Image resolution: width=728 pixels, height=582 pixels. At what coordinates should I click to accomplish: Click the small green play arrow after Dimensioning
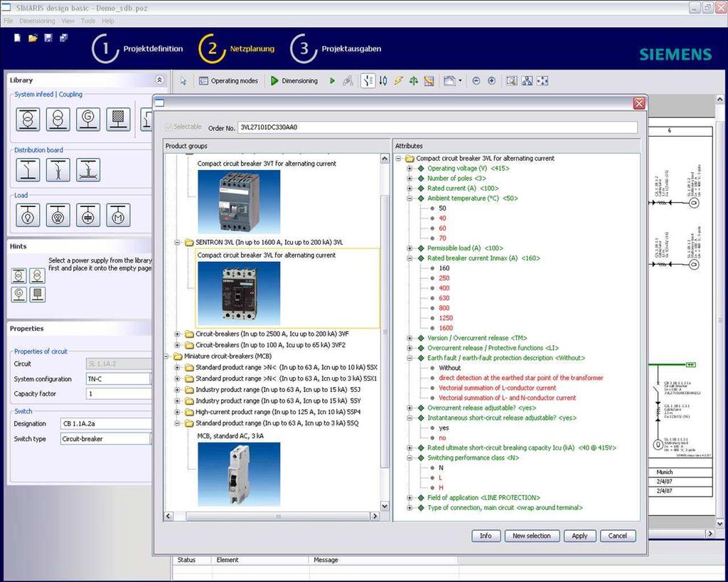click(332, 81)
